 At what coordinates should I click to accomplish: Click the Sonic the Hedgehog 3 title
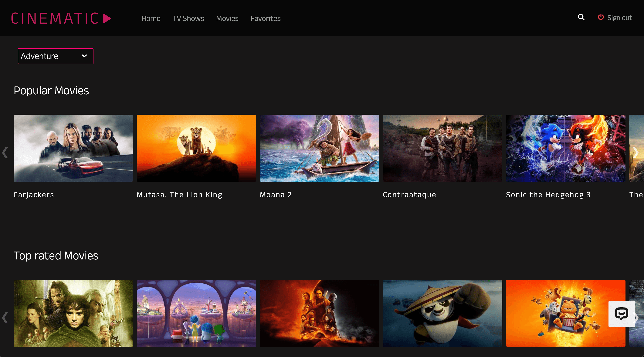tap(548, 195)
